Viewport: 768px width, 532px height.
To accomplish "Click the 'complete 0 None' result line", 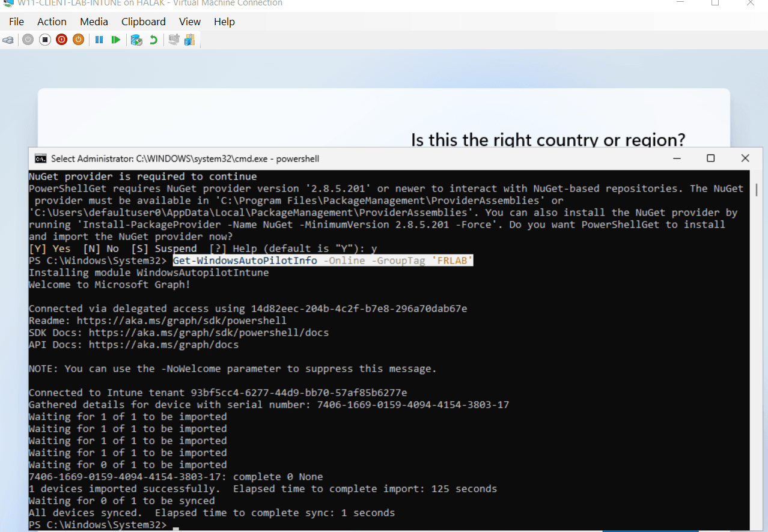I will click(x=175, y=477).
